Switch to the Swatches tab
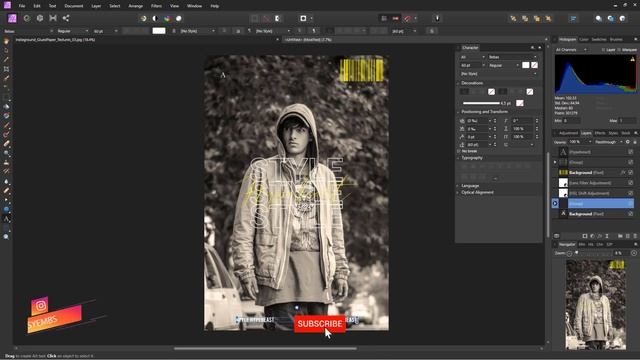 tap(599, 40)
